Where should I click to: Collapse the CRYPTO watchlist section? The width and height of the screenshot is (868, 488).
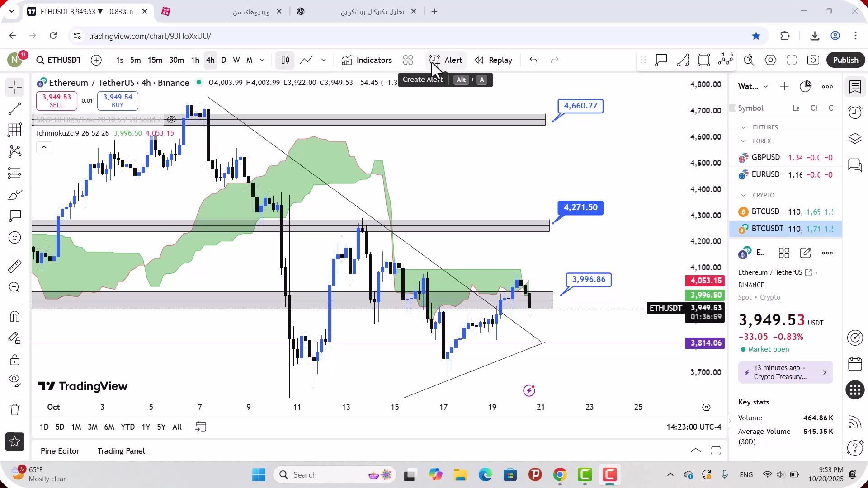click(743, 195)
